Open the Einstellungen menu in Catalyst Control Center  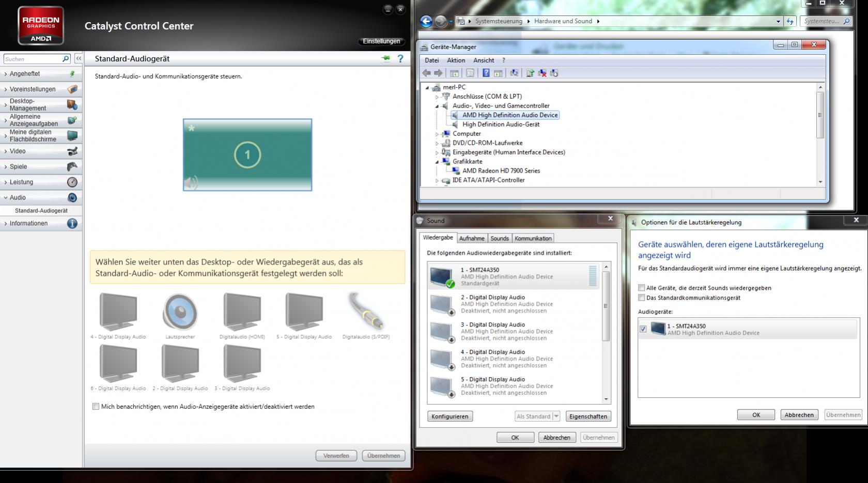[x=381, y=41]
